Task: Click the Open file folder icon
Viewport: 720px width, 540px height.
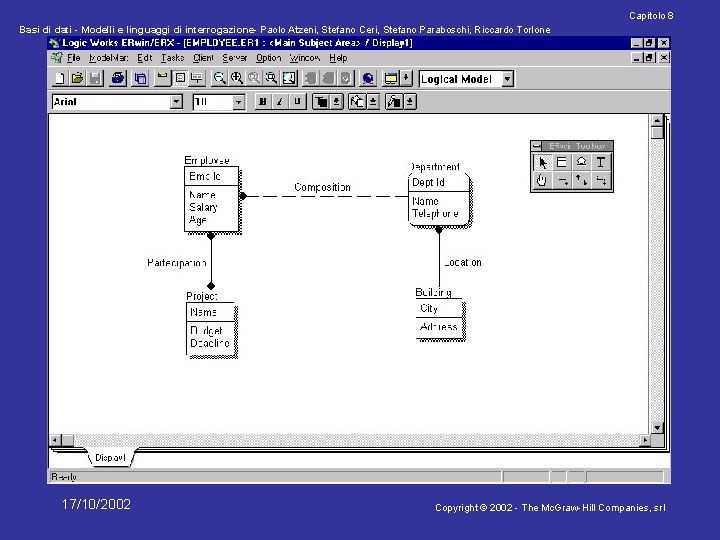Action: (77, 79)
